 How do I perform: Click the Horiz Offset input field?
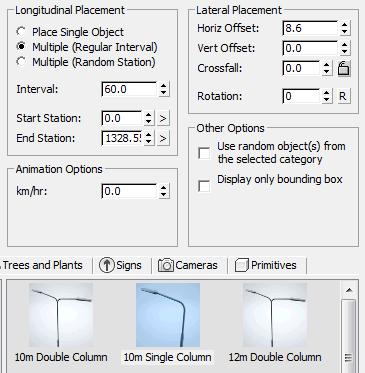310,28
